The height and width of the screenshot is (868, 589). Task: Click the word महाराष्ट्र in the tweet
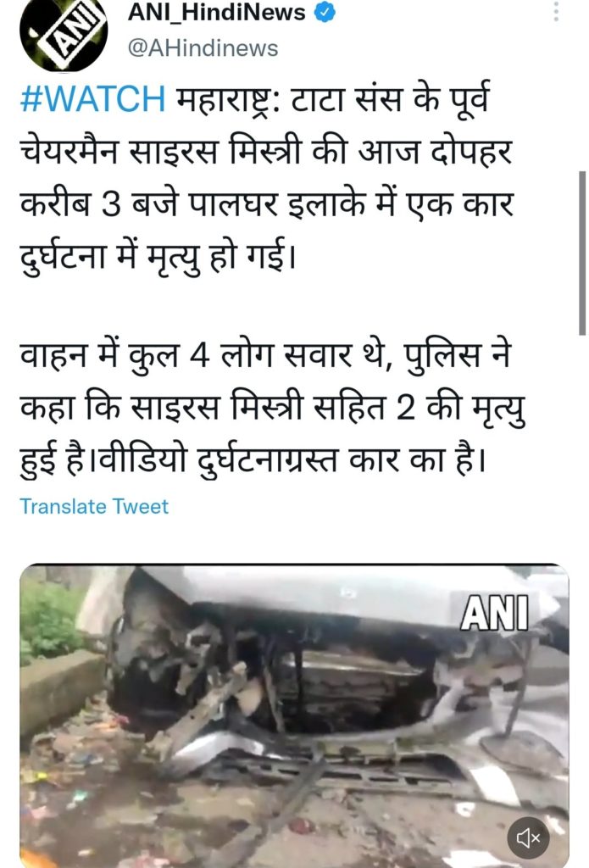(x=230, y=98)
